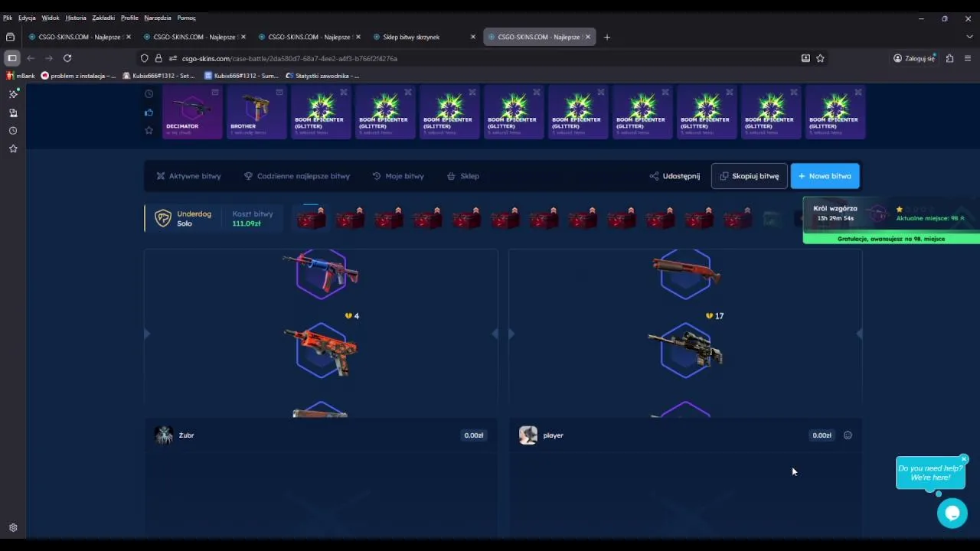Bookmark this page with the star icon

point(820,58)
